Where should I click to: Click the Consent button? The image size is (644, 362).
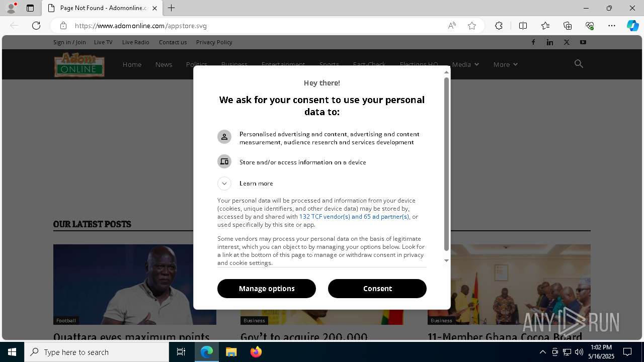pos(377,289)
